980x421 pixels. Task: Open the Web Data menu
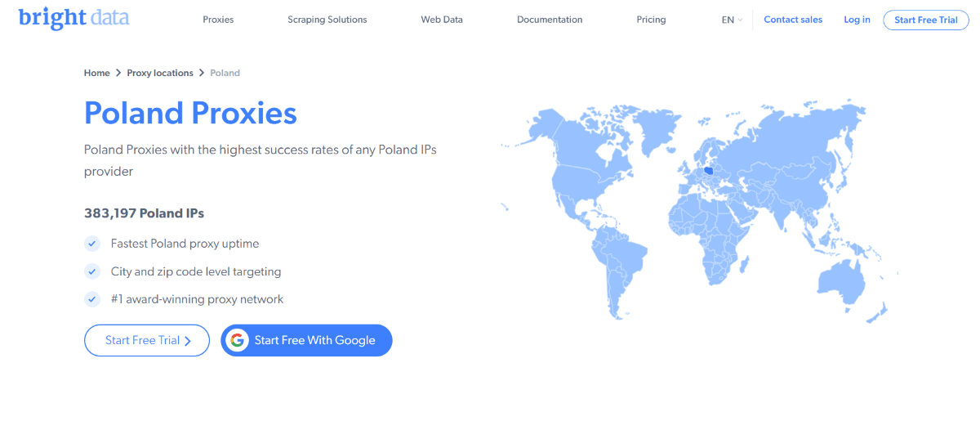(x=442, y=20)
